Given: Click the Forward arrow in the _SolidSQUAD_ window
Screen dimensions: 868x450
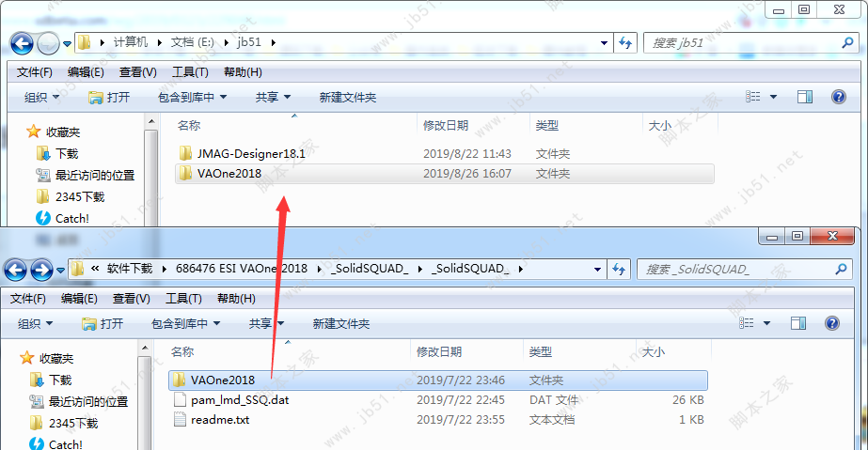Looking at the screenshot, I should click(41, 270).
